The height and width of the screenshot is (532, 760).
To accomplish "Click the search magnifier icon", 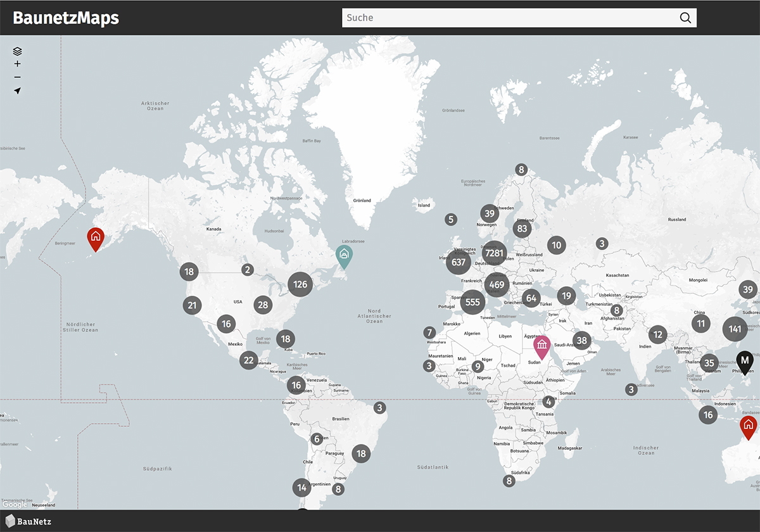I will 685,18.
